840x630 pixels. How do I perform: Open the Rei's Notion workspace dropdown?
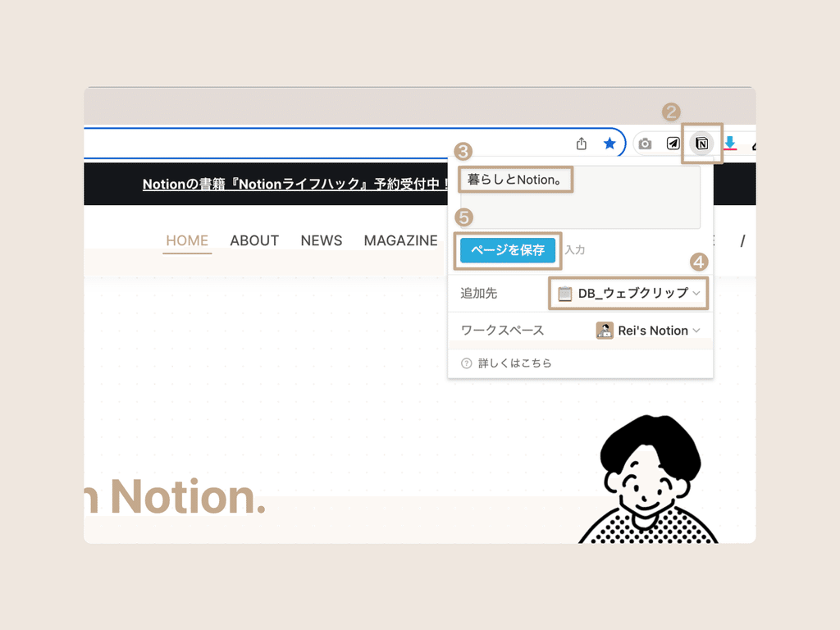648,331
